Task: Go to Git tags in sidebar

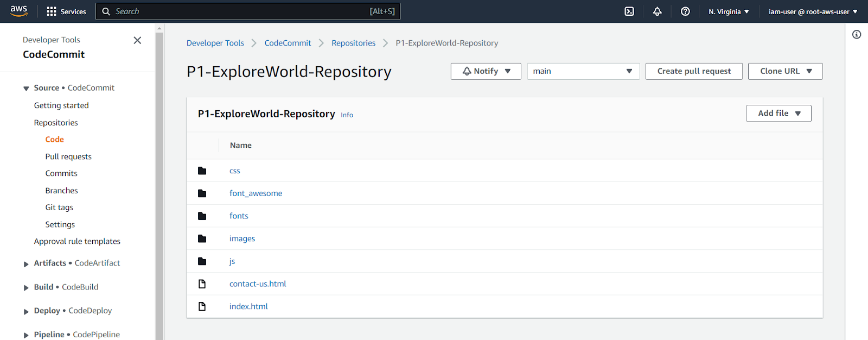Action: (x=59, y=207)
